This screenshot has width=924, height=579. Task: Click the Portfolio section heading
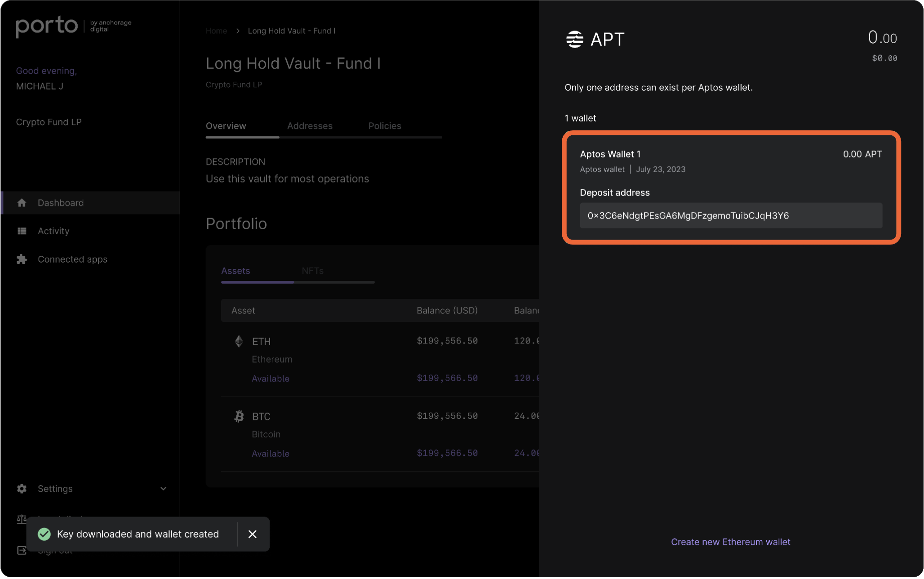(236, 224)
